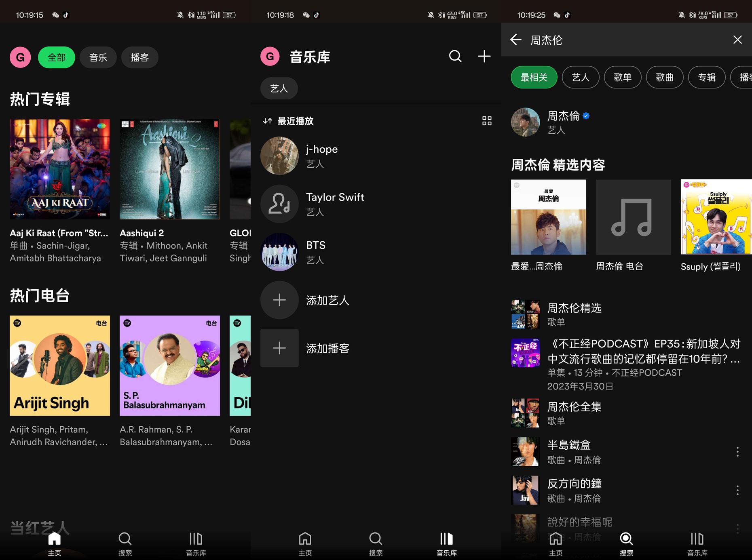Select the 艺人 search filter chip
Screen dimensions: 752x560
click(x=581, y=77)
